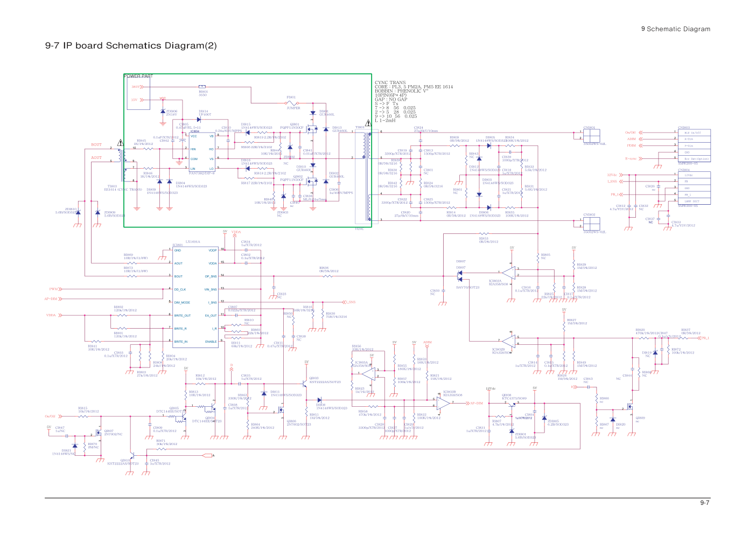This screenshot has width=756, height=535.
Task: Click the FAN7382 driver IC symbol
Action: pos(201,152)
